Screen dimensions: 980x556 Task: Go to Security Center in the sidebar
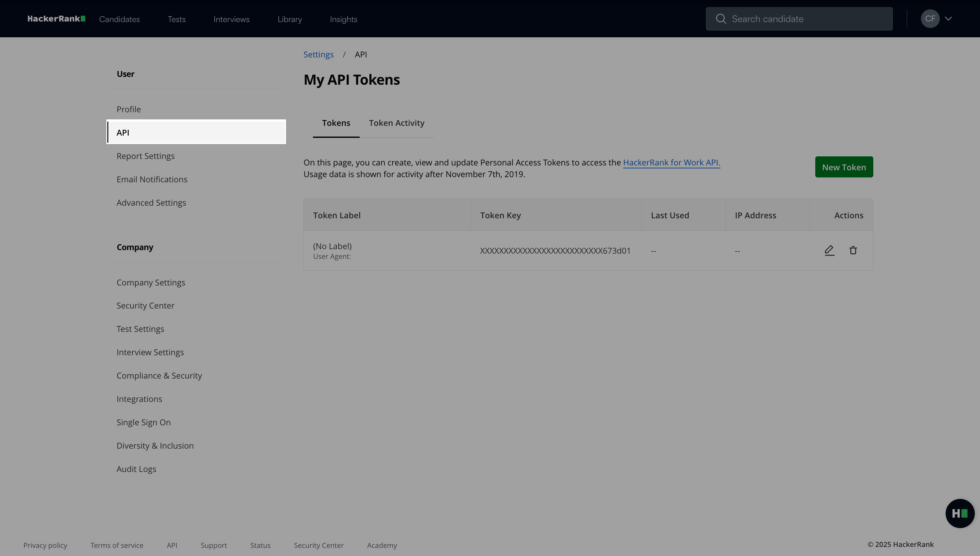[x=146, y=306]
